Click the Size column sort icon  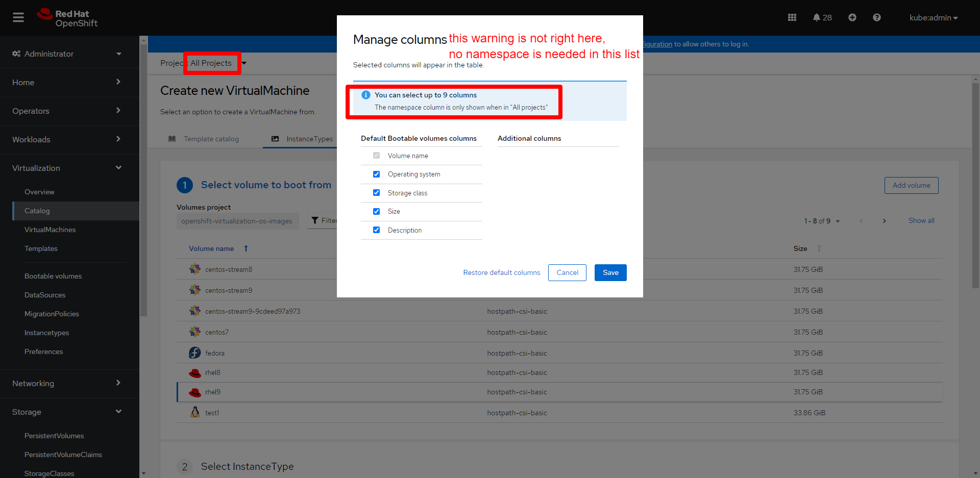tap(819, 248)
